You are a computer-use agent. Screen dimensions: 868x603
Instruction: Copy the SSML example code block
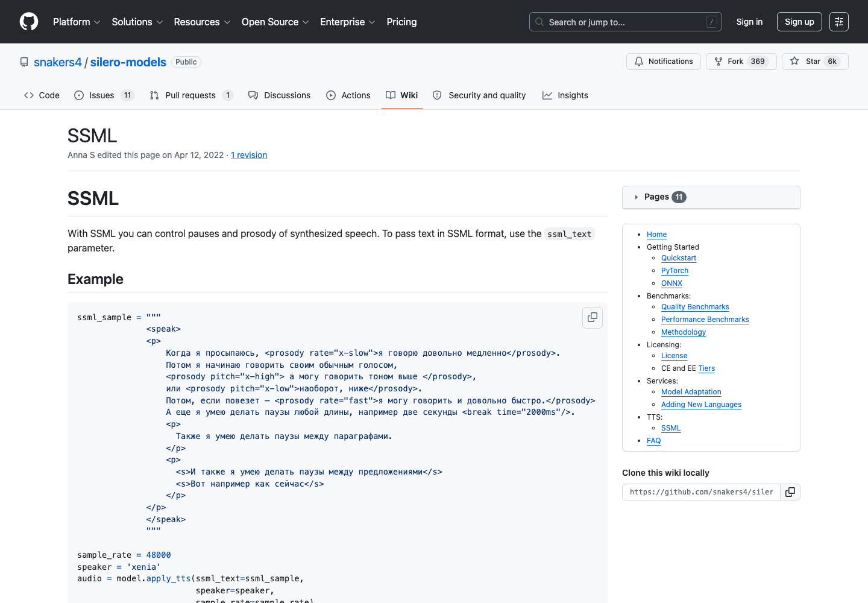(x=593, y=317)
